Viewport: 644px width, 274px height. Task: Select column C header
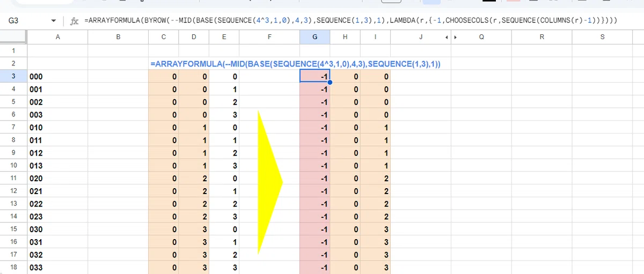(x=164, y=37)
